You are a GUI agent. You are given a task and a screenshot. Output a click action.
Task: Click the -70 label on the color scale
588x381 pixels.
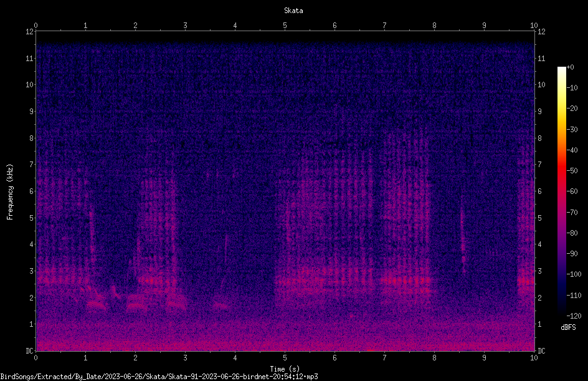pos(572,213)
